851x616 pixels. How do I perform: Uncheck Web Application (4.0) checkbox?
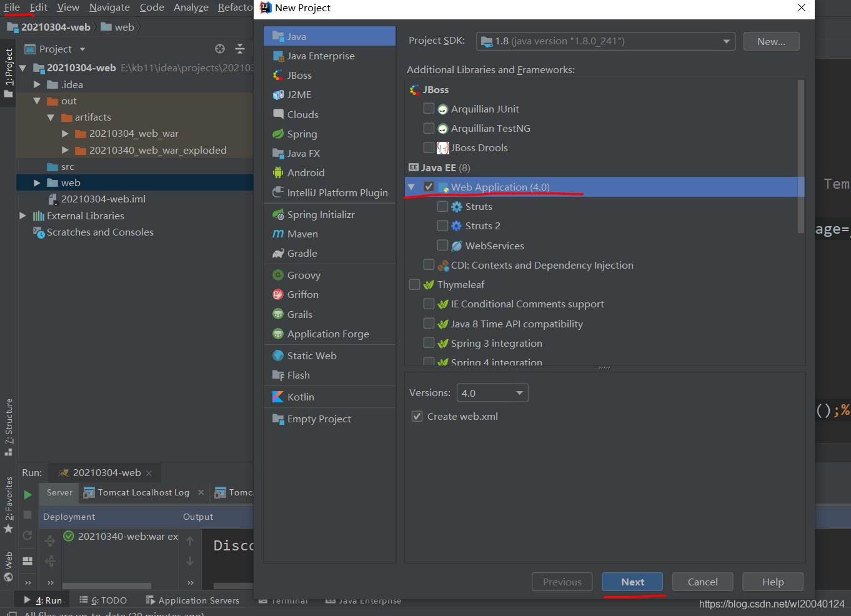[x=429, y=186]
